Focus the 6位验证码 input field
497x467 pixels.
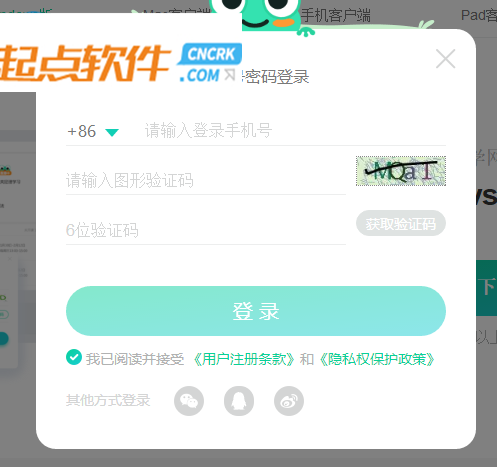coord(206,230)
